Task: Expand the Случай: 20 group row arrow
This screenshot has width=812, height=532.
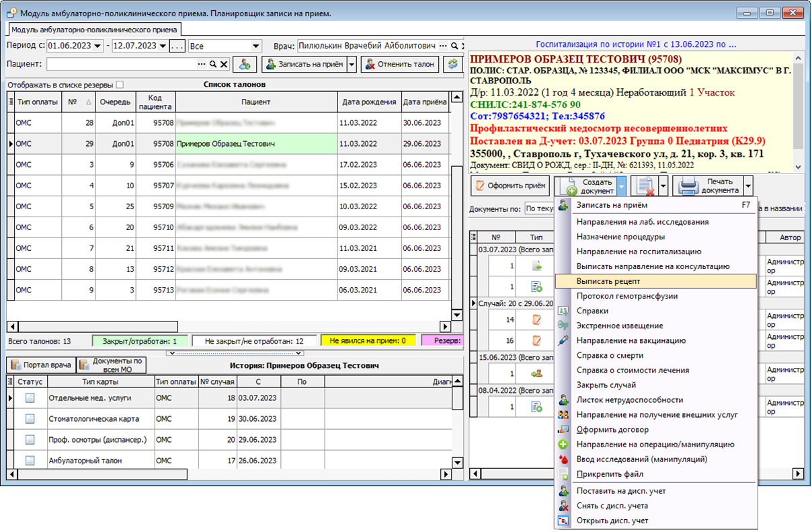Action: (473, 303)
